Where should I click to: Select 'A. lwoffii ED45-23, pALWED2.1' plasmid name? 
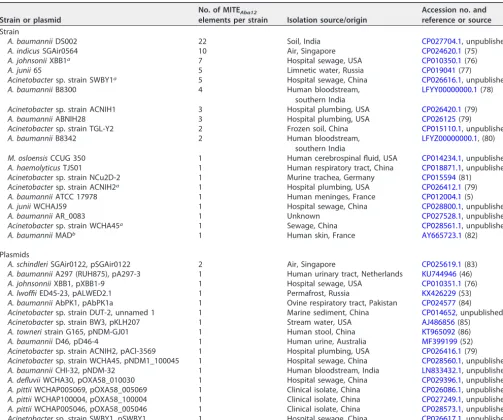click(60, 293)
